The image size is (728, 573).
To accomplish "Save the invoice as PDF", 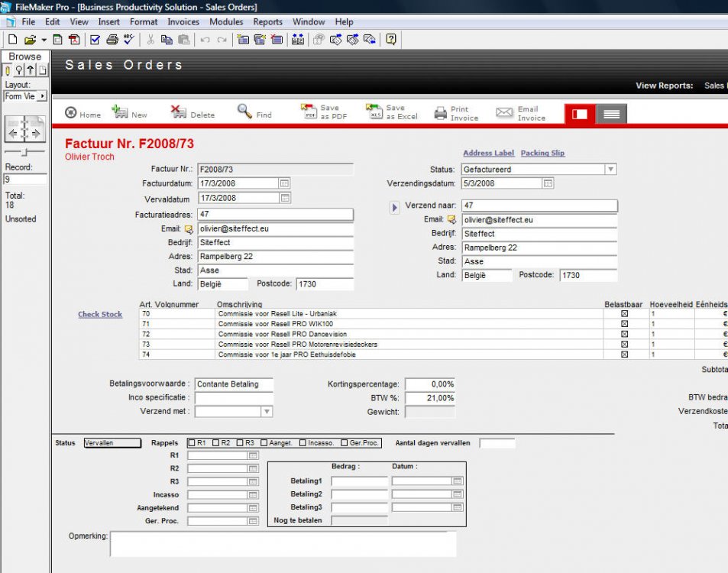I will pyautogui.click(x=308, y=112).
